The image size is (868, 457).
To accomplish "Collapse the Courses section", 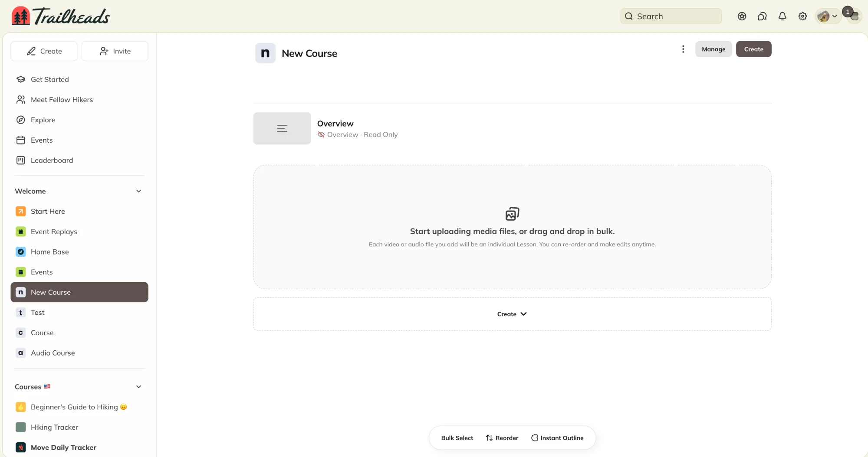I will coord(139,387).
